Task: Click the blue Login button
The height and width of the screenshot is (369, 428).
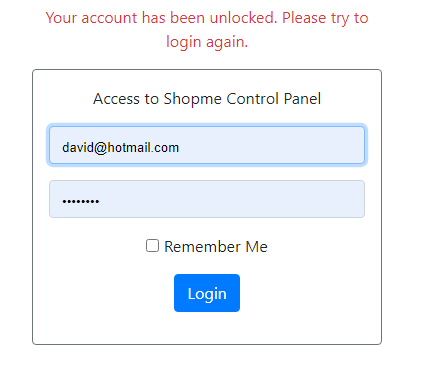Action: (207, 293)
